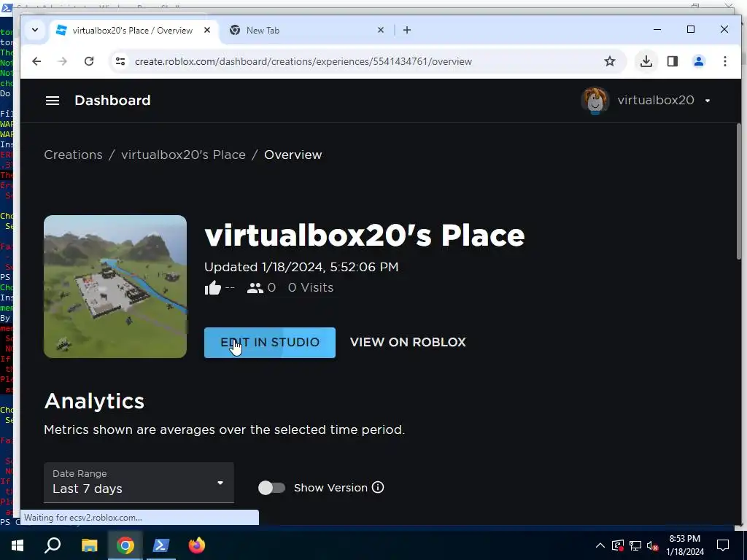Open the Chrome side panel
The width and height of the screenshot is (747, 560).
(x=672, y=61)
